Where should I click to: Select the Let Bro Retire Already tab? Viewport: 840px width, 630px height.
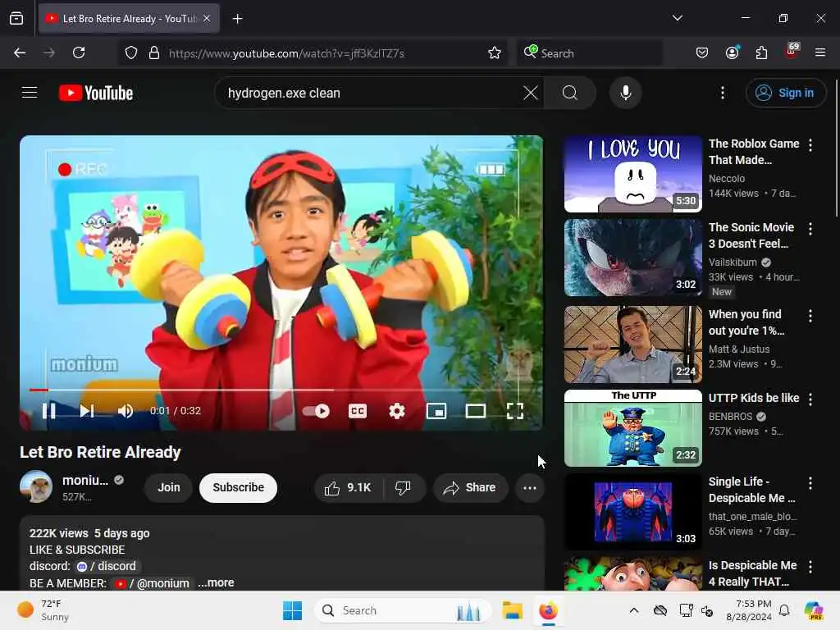(129, 19)
